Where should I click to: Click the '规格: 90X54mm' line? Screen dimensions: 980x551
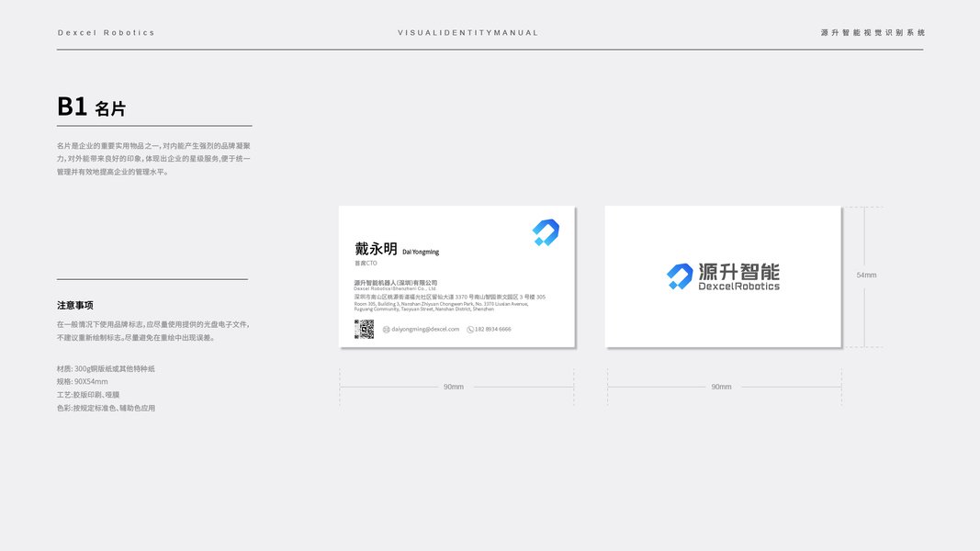point(83,382)
